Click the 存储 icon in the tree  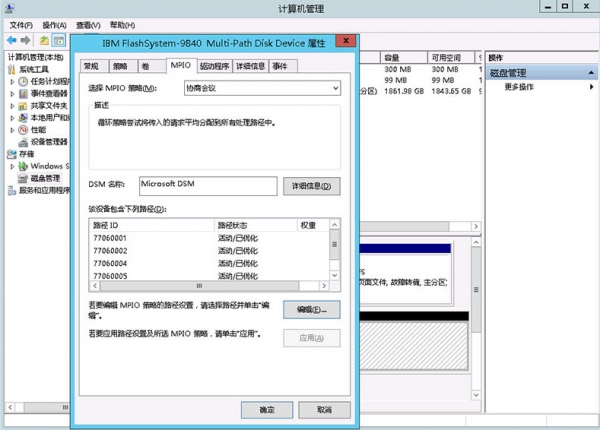pyautogui.click(x=12, y=154)
